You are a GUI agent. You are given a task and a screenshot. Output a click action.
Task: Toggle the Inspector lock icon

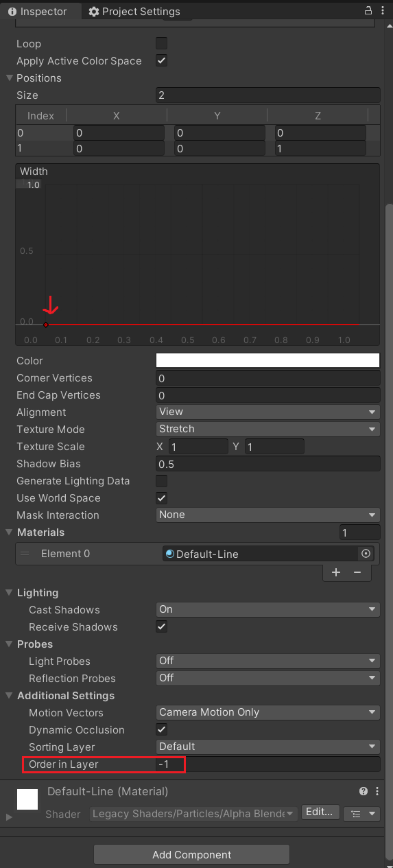[368, 10]
